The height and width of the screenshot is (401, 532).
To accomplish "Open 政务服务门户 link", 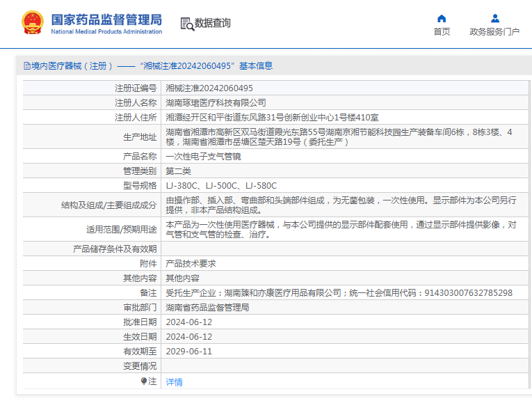I will coord(494,31).
